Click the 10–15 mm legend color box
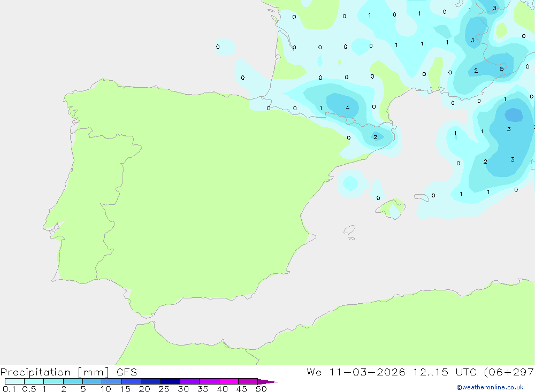Screen dimensions: 535x392 tap(112, 381)
